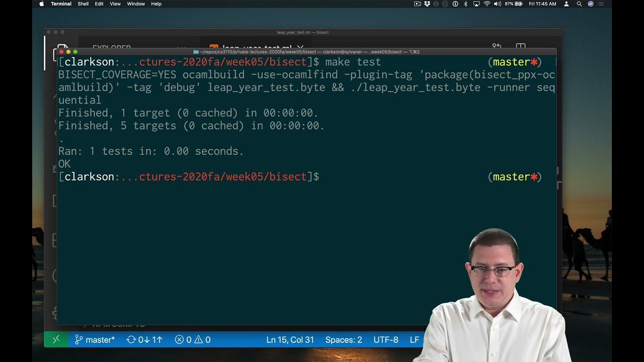Click 'Finished, 1 target' output line
Image resolution: width=644 pixels, height=362 pixels.
coord(189,113)
